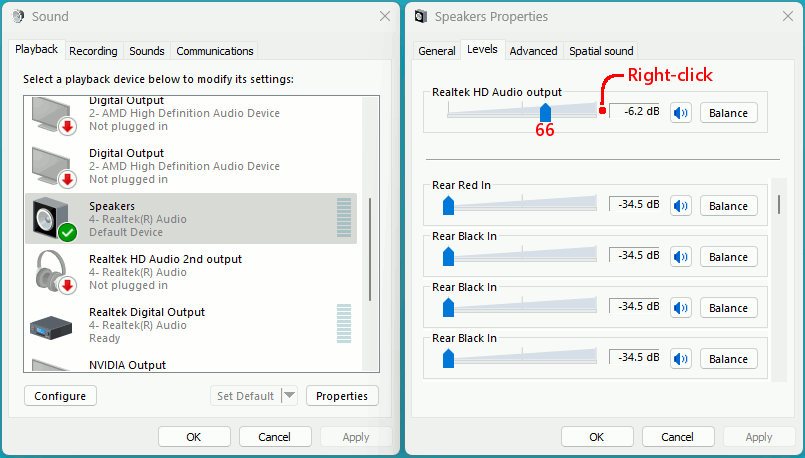Screen dimensions: 805x458
Task: Close the Speakers Properties window
Action: click(x=788, y=16)
